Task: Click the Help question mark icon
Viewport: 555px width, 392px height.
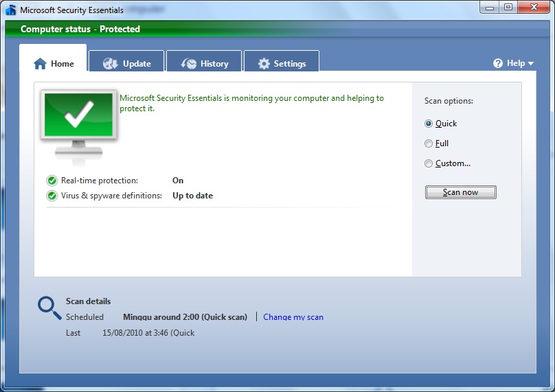Action: [498, 63]
